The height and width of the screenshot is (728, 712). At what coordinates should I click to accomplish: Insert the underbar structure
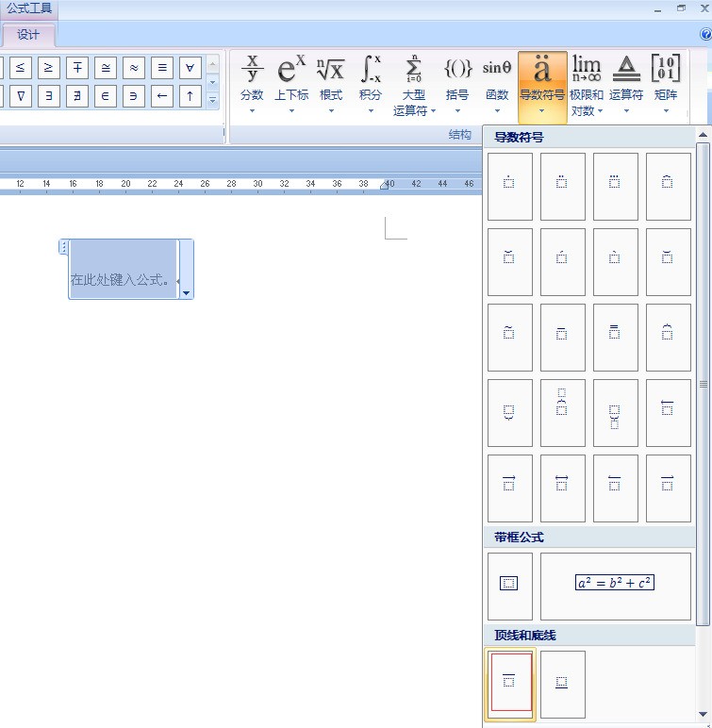[562, 685]
